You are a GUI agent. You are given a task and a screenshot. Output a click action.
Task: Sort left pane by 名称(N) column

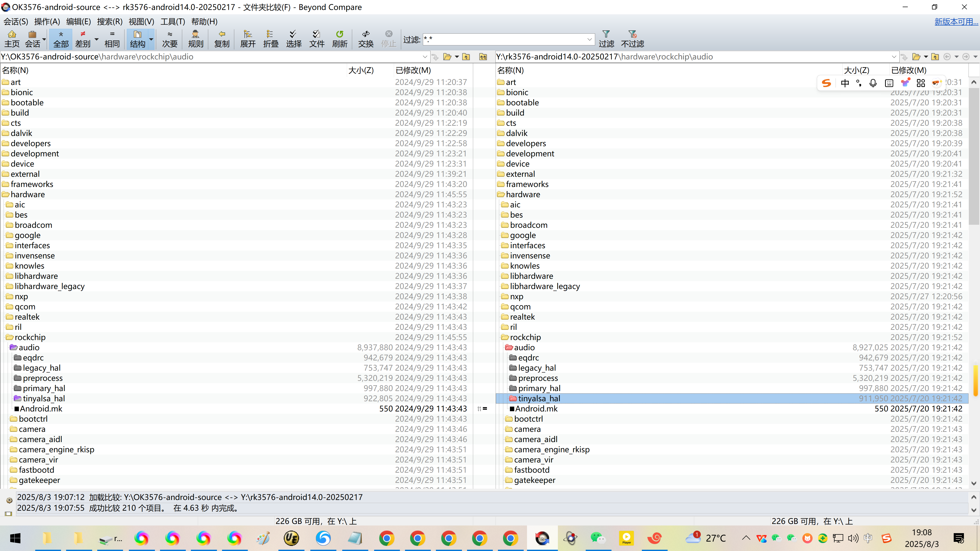pos(15,70)
